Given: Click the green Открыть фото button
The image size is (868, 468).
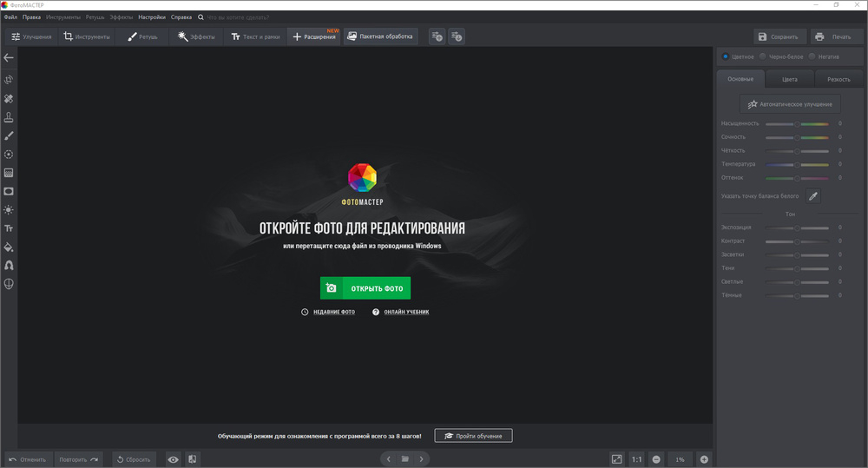Looking at the screenshot, I should click(x=365, y=288).
